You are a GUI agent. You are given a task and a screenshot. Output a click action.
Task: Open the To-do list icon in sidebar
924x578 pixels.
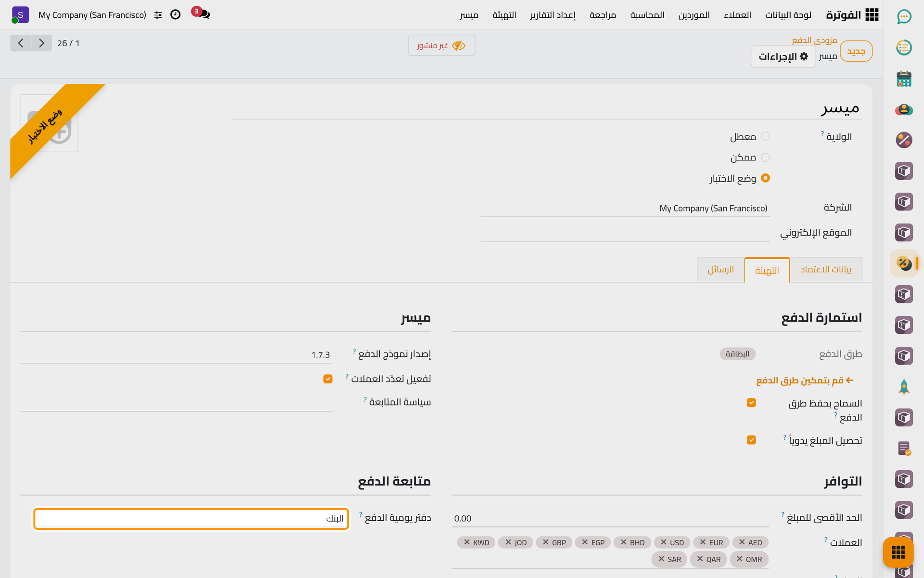point(904,48)
